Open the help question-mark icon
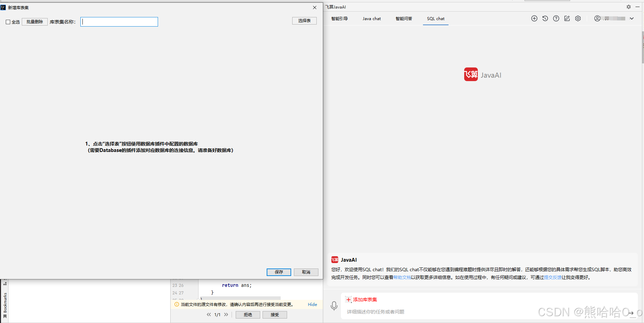The height and width of the screenshot is (323, 644). pos(556,18)
